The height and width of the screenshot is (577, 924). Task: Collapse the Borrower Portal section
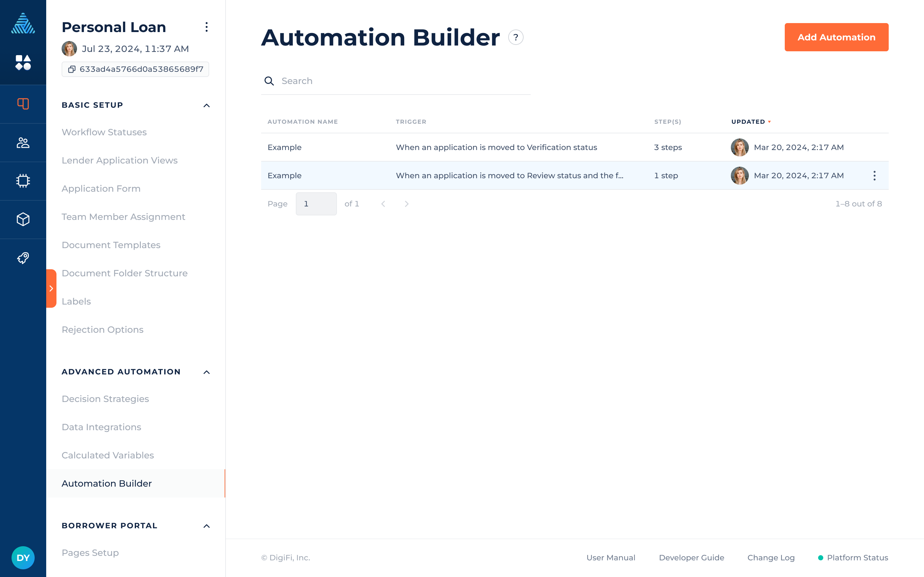coord(207,525)
